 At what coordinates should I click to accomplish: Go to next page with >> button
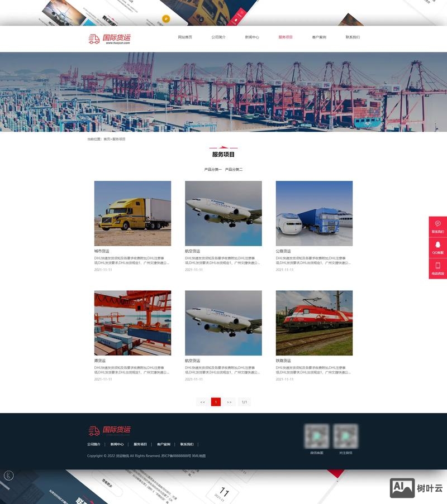click(x=229, y=402)
